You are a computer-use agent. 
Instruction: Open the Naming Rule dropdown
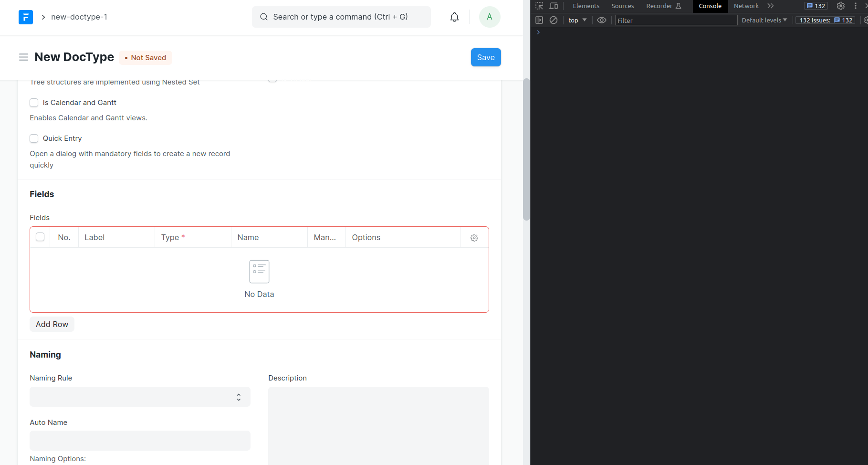140,397
